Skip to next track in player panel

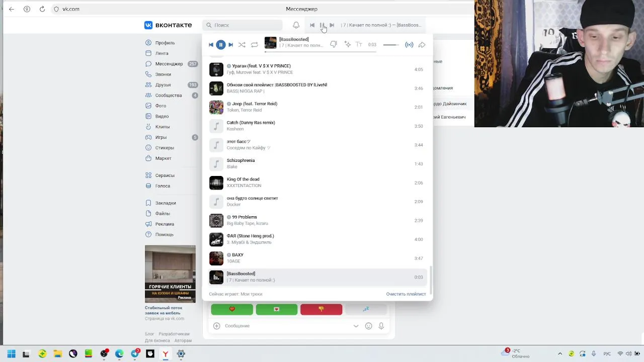pos(230,45)
